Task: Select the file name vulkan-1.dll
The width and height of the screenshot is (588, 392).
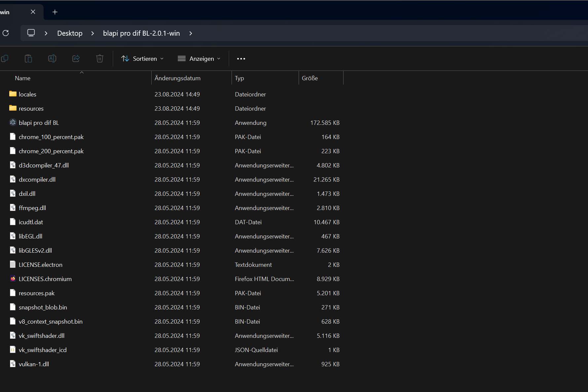Action: [x=34, y=364]
